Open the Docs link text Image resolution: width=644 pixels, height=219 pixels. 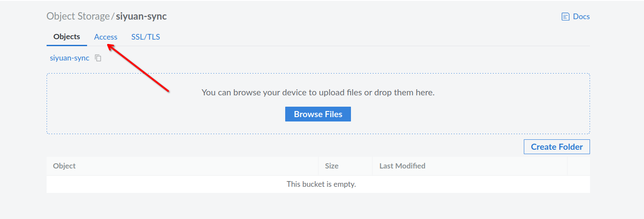tap(581, 17)
